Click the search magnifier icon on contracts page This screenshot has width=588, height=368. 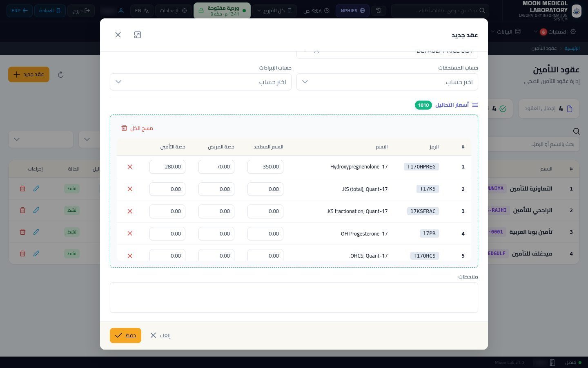[576, 131]
